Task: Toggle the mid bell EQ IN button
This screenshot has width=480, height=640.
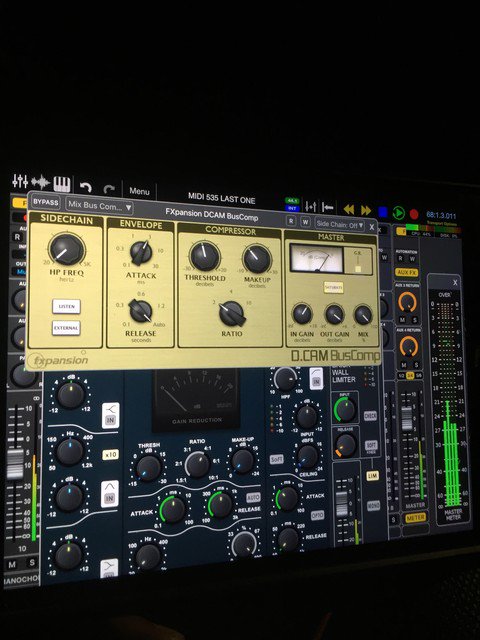Action: [109, 493]
